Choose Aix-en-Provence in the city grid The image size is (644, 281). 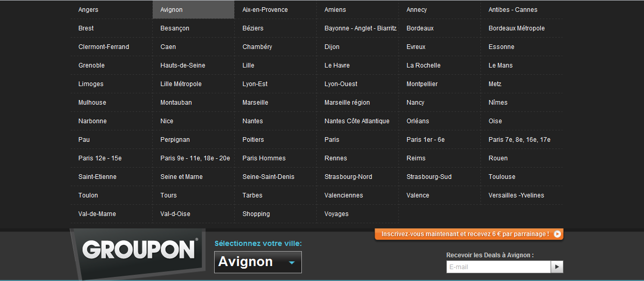point(265,10)
